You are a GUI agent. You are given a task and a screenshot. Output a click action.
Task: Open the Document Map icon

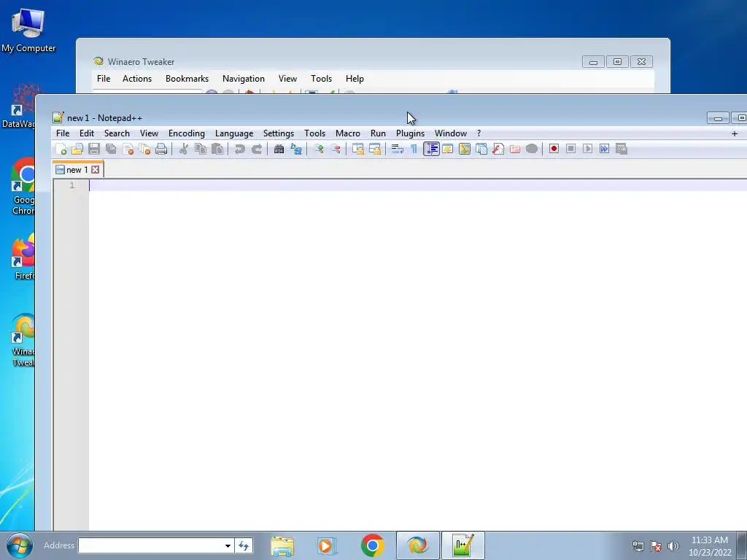pos(465,149)
